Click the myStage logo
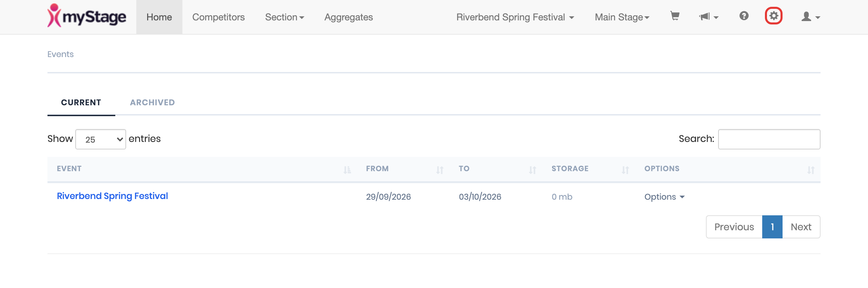868x288 pixels. [87, 16]
